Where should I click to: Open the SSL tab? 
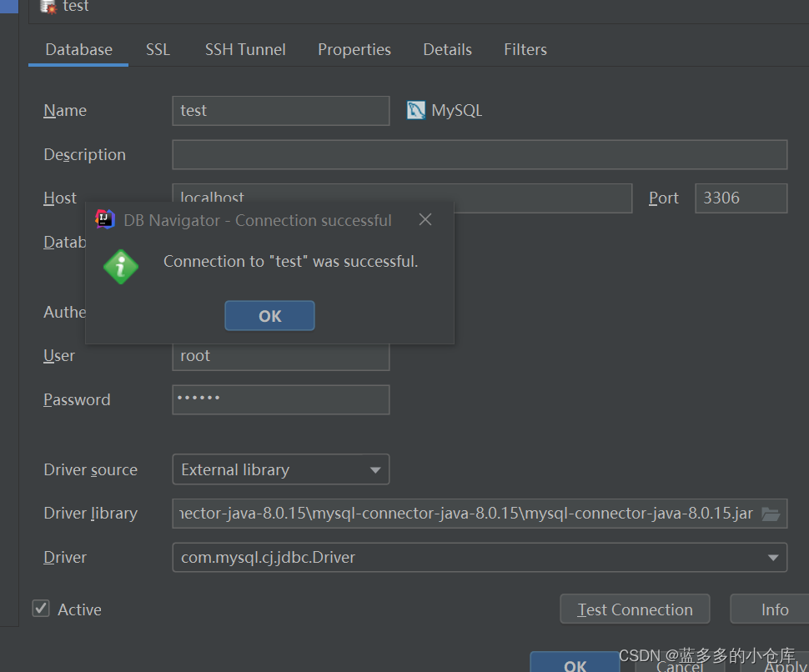[158, 49]
